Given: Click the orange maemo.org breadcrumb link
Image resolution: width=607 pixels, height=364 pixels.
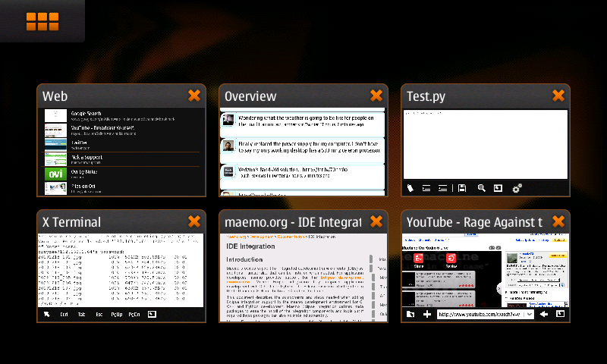Looking at the screenshot, I should point(236,237).
